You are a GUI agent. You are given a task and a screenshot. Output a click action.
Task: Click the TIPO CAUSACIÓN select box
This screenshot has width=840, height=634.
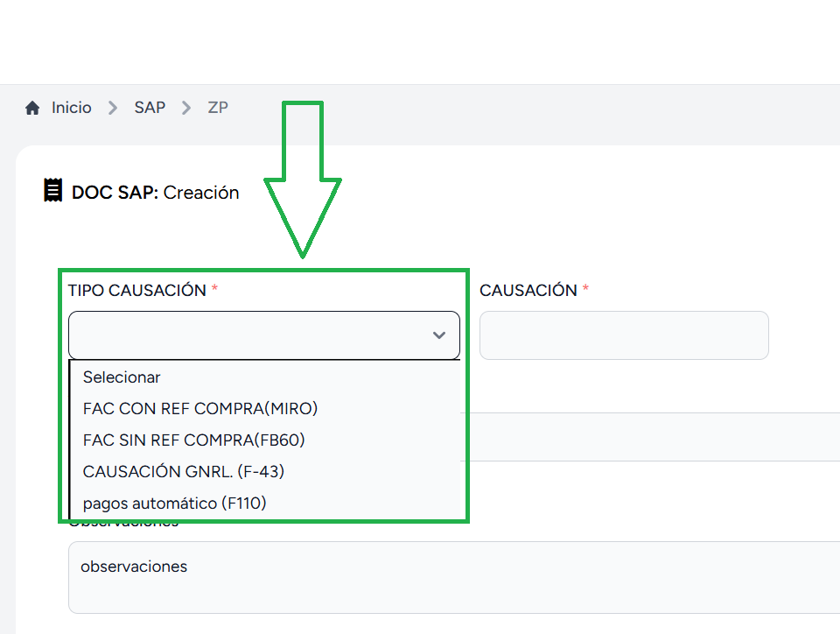pyautogui.click(x=245, y=335)
